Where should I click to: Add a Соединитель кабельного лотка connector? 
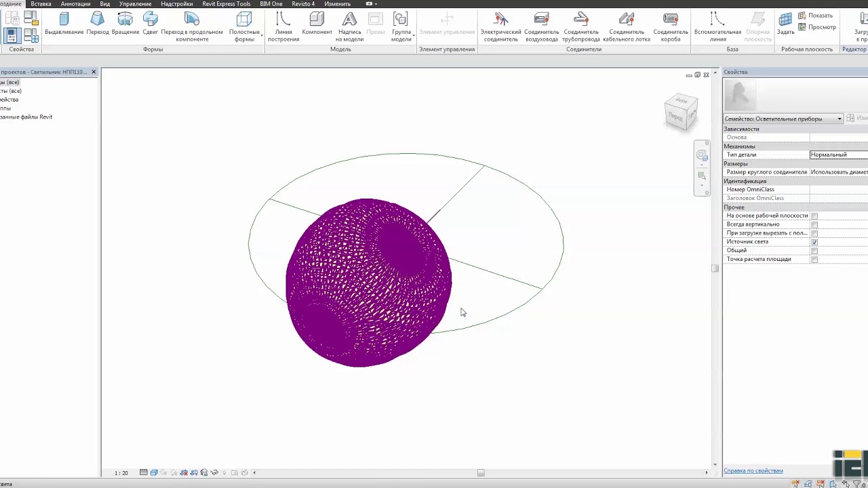click(627, 27)
